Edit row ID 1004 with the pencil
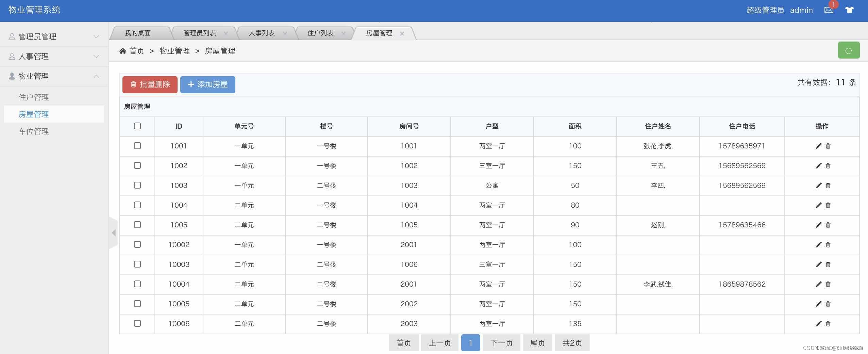The width and height of the screenshot is (868, 354). tap(819, 205)
